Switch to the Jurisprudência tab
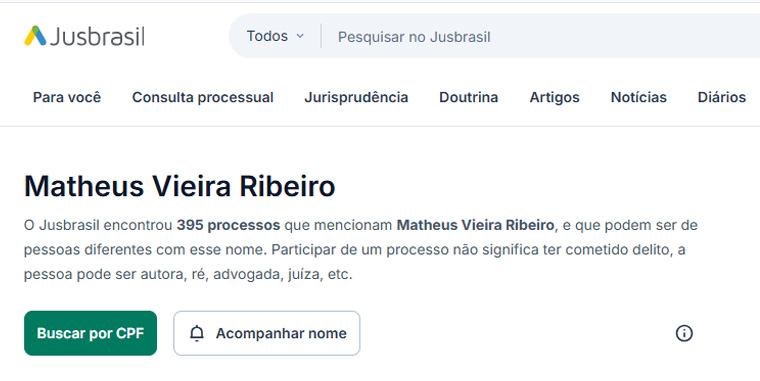This screenshot has height=381, width=760. coord(356,97)
